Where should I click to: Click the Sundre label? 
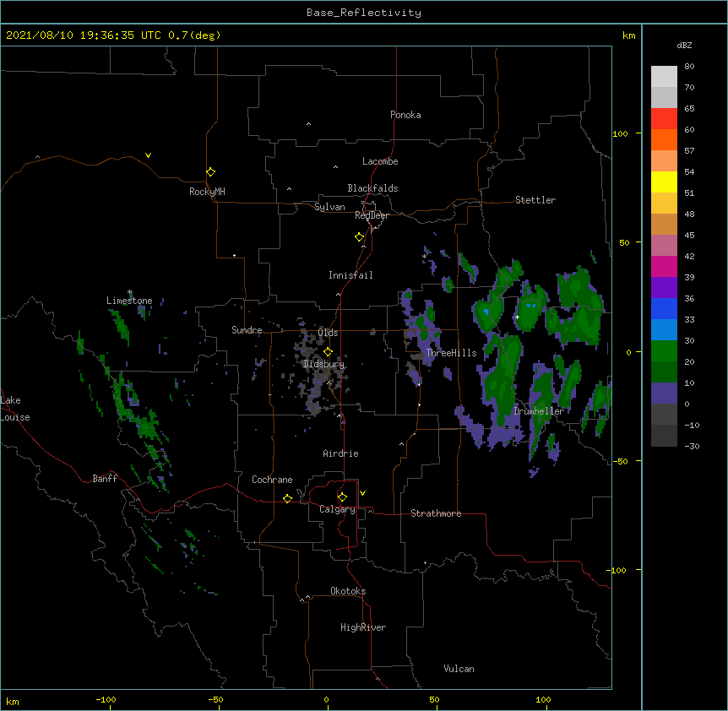pyautogui.click(x=247, y=330)
